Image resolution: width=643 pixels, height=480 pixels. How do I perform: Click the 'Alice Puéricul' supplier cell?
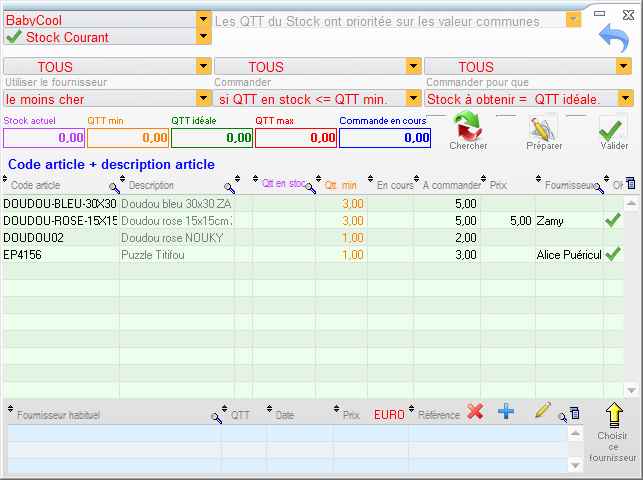click(569, 255)
